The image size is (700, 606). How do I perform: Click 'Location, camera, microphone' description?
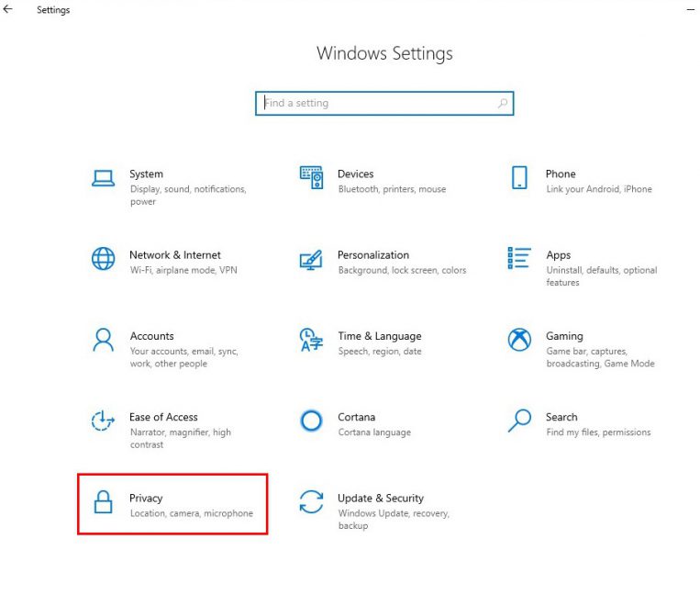pos(191,513)
